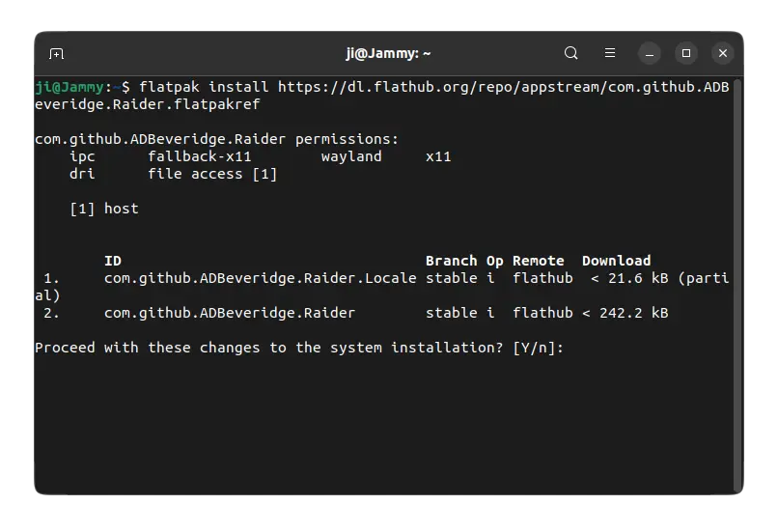The image size is (778, 532).
Task: Click 'com.github.ADBeveridge.Raider' ID in row 2
Action: (x=230, y=313)
